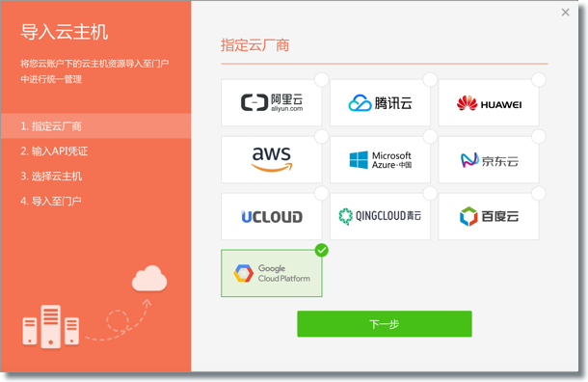Screen dimensions: 588x382
Task: Go to step 1. 指定云厂商
Action: tap(96, 126)
